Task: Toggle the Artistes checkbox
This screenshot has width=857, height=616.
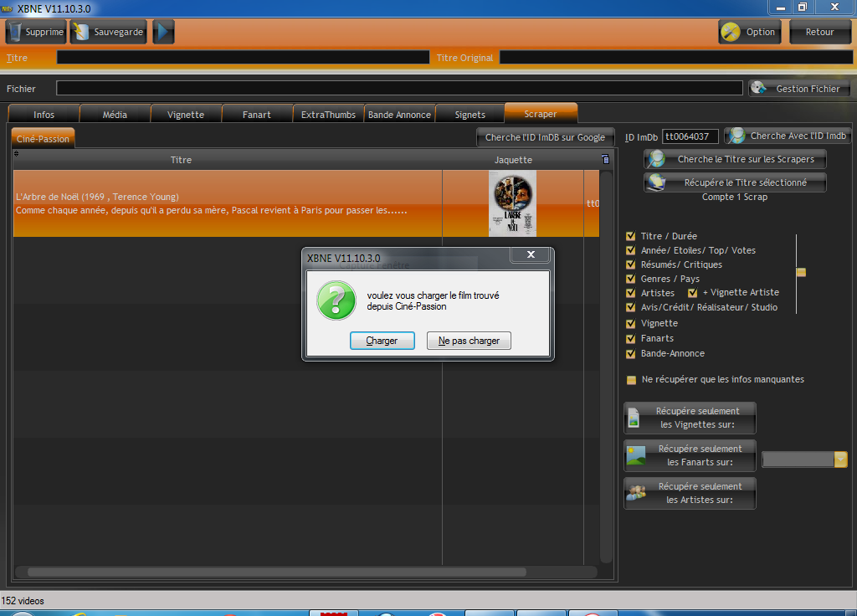Action: (631, 293)
